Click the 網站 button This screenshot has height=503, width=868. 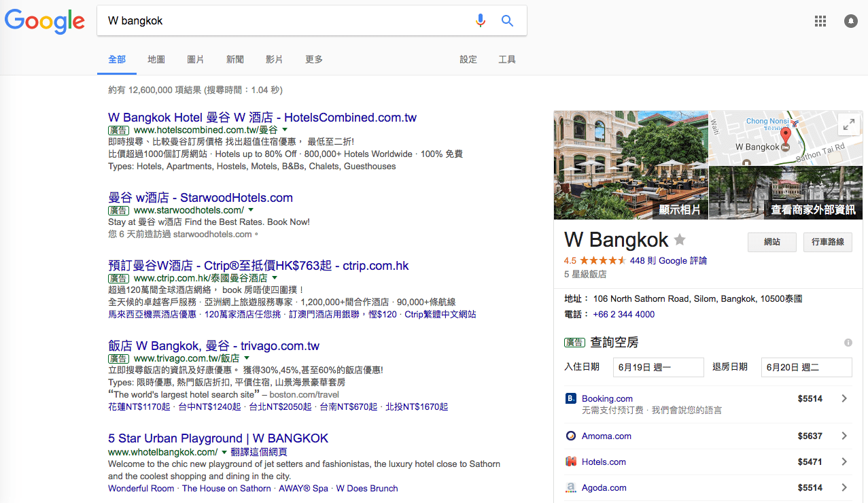771,242
